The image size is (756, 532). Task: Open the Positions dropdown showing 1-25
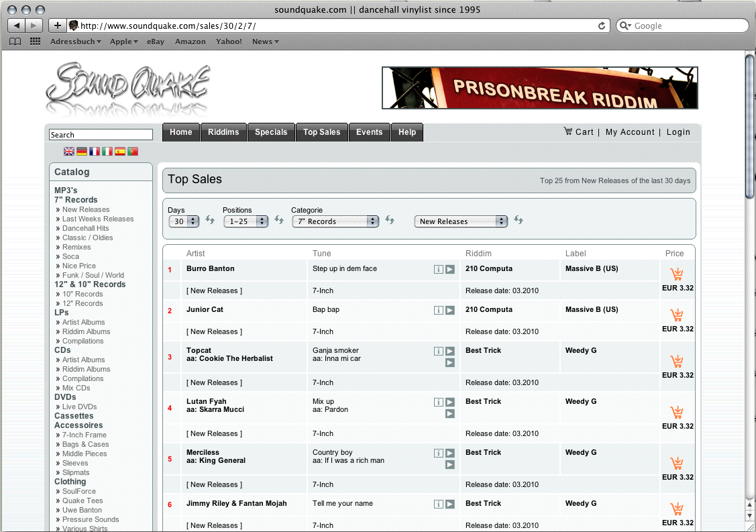pyautogui.click(x=246, y=221)
